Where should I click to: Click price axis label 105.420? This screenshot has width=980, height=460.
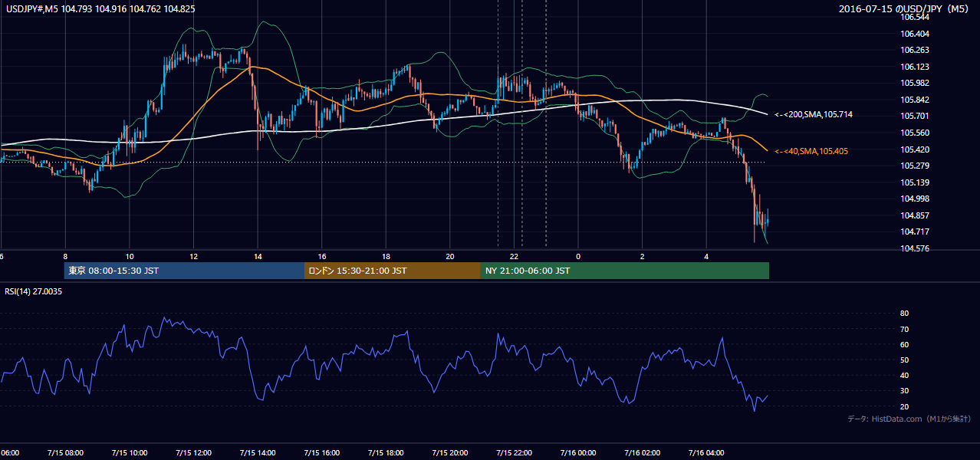[x=915, y=149]
